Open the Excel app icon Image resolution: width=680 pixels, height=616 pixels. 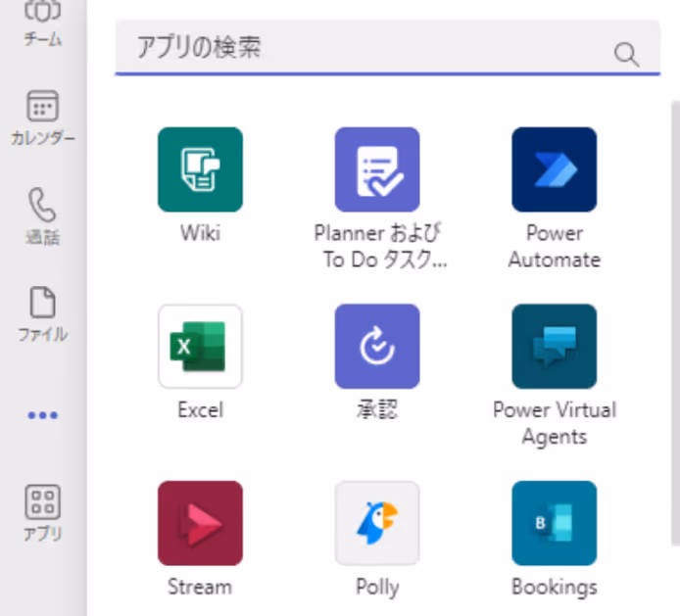200,347
